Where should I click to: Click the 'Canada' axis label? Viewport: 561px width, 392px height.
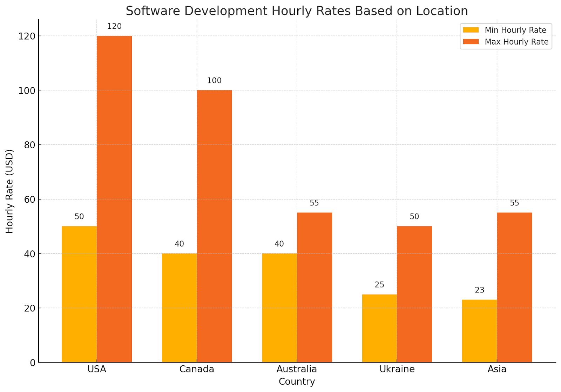click(197, 369)
